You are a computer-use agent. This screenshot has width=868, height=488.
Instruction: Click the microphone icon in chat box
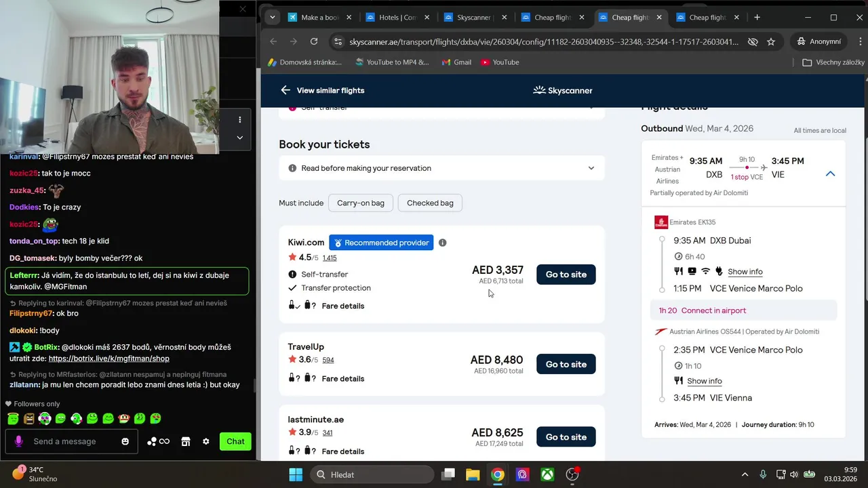tap(18, 441)
